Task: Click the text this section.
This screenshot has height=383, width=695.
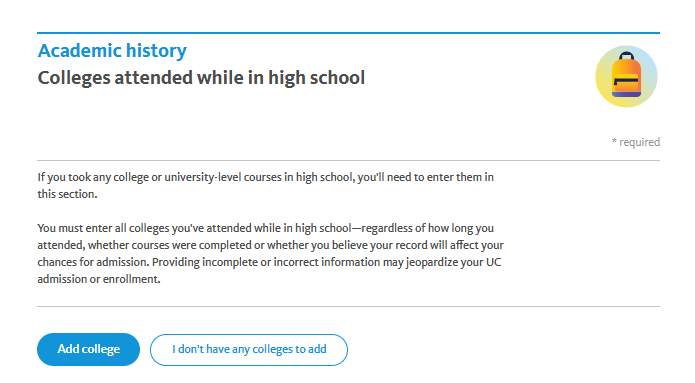Action: coord(67,194)
